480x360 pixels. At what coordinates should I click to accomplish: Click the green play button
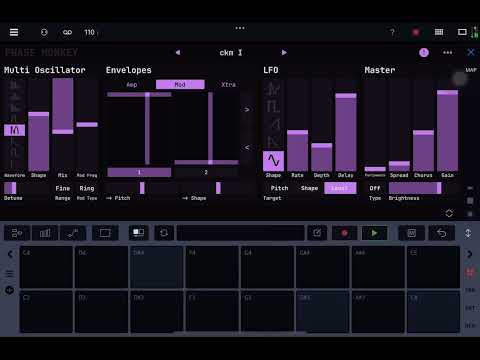tap(374, 233)
